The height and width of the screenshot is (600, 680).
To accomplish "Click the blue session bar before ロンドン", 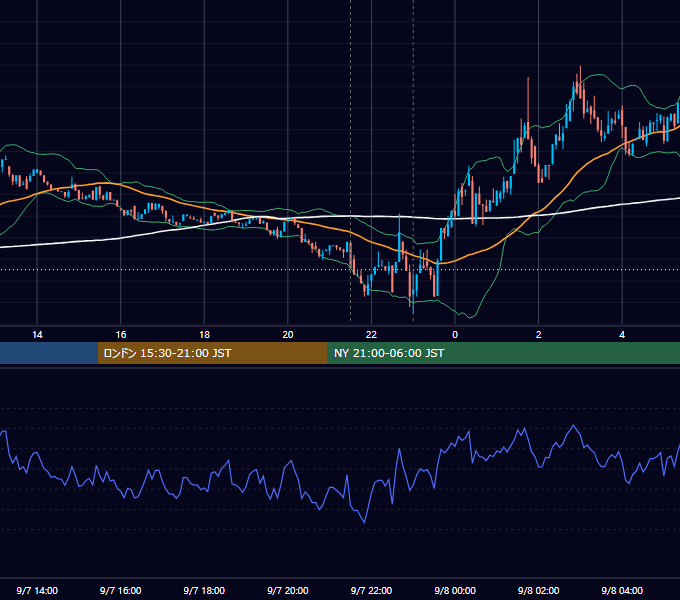I will (x=49, y=353).
